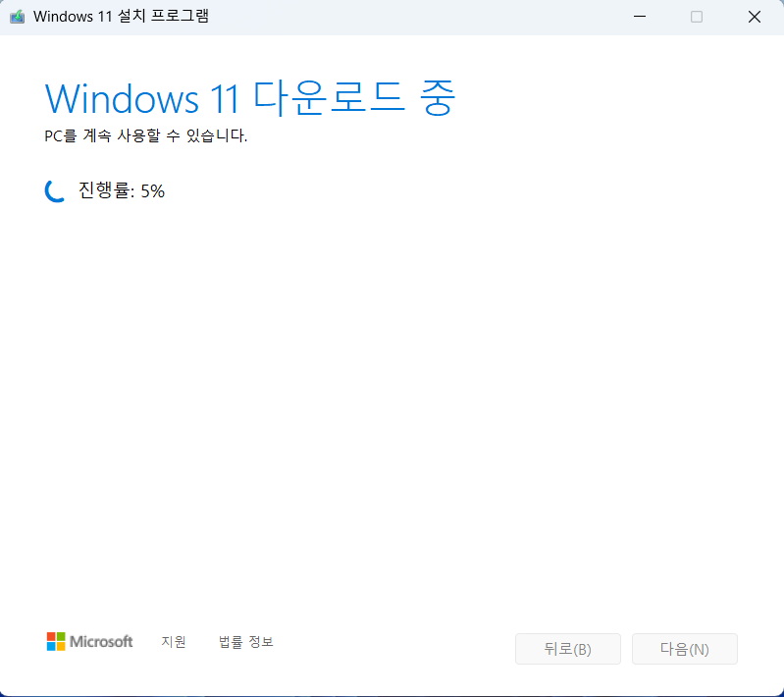Click the disabled maximize button
This screenshot has height=697, width=784.
click(x=697, y=17)
